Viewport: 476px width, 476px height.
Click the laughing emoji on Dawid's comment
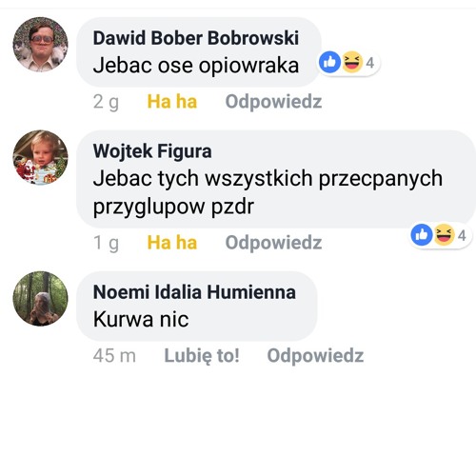[352, 62]
